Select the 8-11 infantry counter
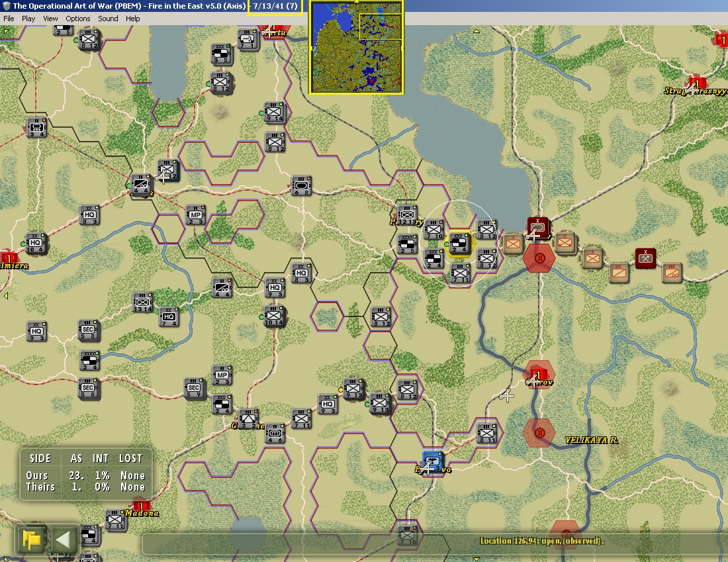Viewport: 728px width, 562px height. [487, 434]
